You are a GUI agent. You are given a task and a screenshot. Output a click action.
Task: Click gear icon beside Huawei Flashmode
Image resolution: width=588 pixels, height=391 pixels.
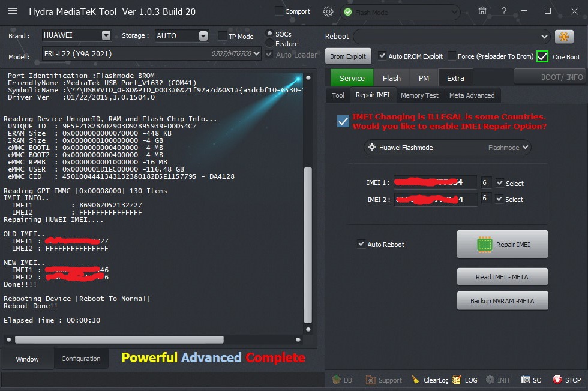[x=371, y=147]
